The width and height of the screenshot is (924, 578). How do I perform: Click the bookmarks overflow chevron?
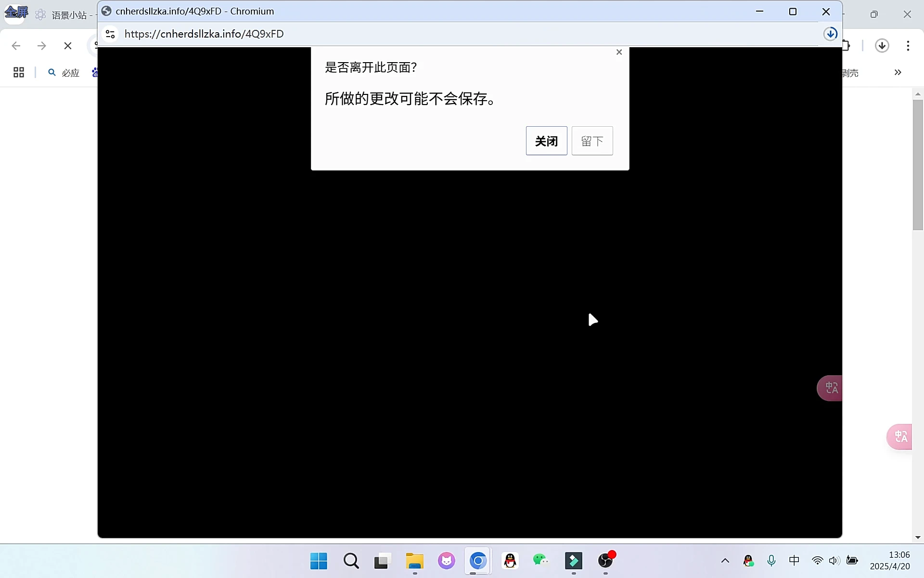[897, 73]
